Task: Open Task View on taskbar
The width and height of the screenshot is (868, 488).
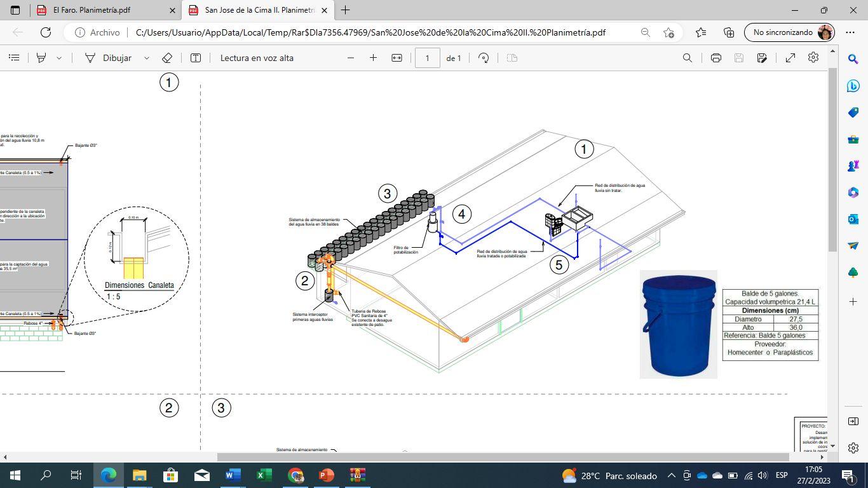Action: click(76, 475)
